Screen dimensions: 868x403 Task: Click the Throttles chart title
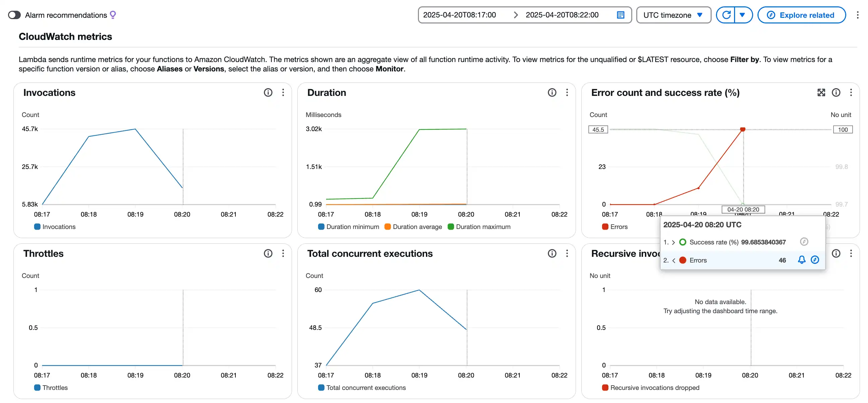(44, 253)
